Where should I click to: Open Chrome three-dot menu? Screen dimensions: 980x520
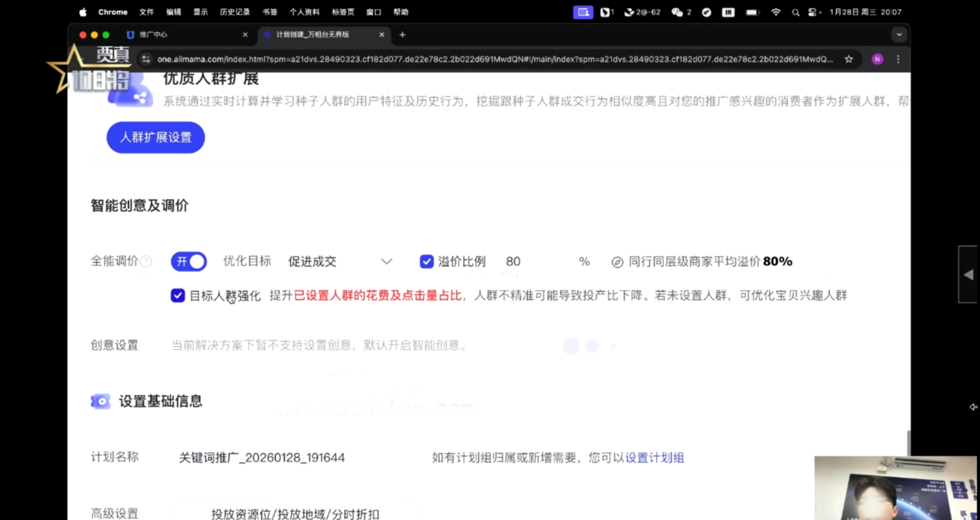898,59
